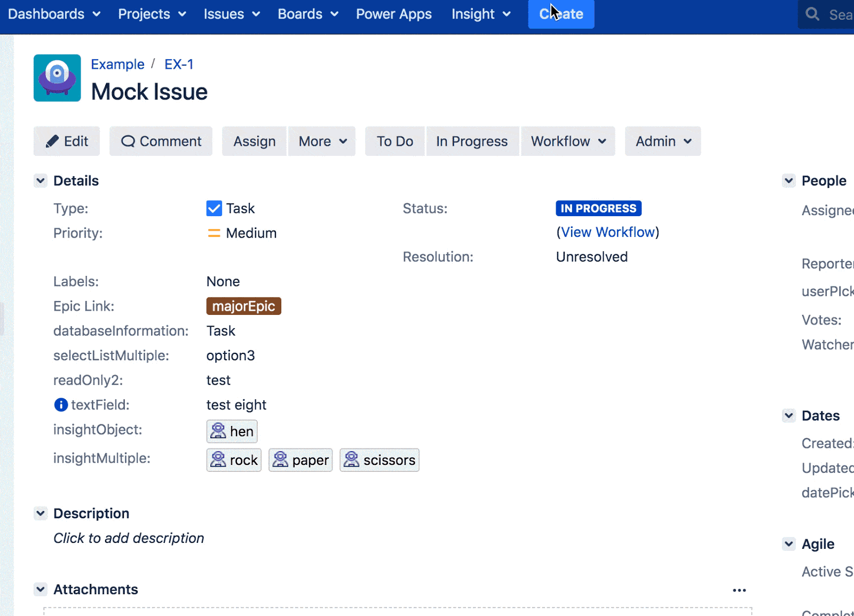854x616 pixels.
Task: Open the More dropdown
Action: click(321, 141)
